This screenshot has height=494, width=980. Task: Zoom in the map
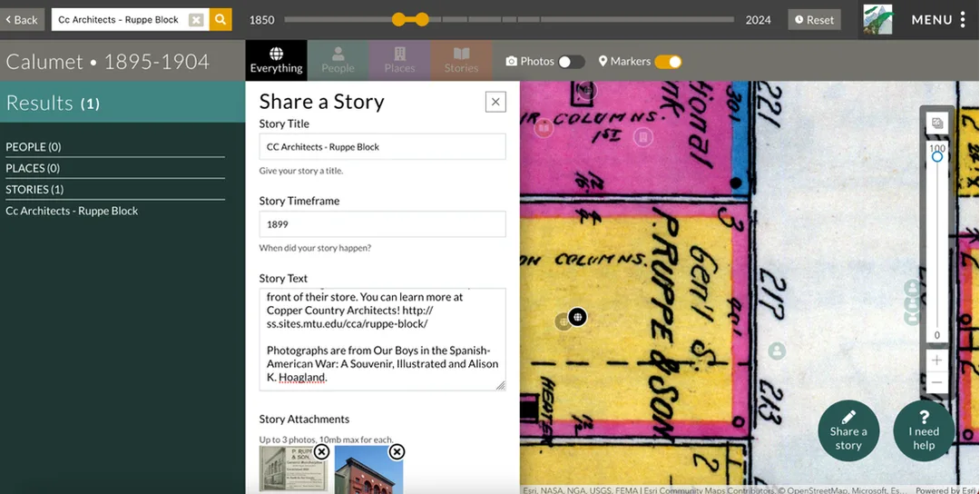point(936,361)
